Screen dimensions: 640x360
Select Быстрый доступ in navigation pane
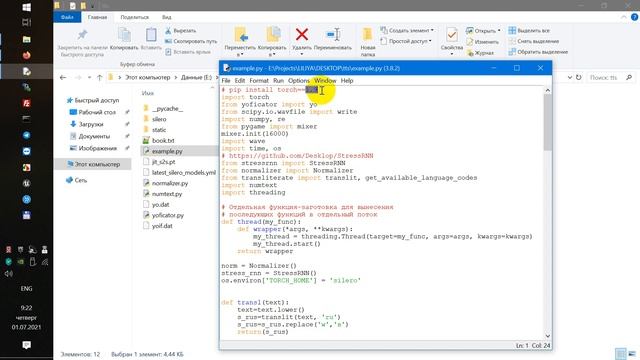(93, 100)
